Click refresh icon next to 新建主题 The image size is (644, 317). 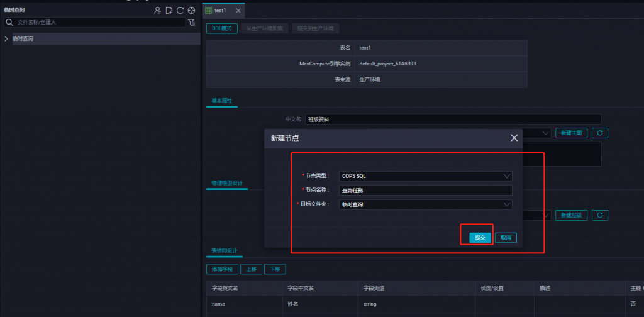pyautogui.click(x=599, y=133)
